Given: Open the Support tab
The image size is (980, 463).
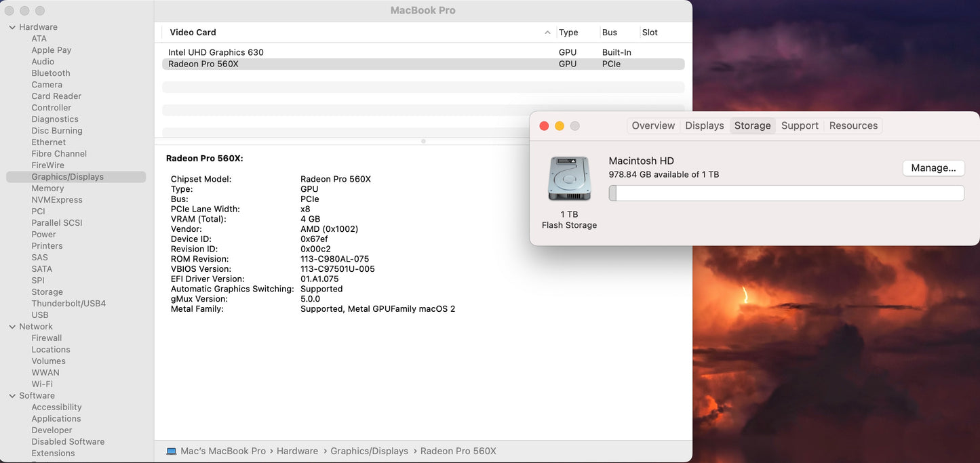Looking at the screenshot, I should 800,125.
